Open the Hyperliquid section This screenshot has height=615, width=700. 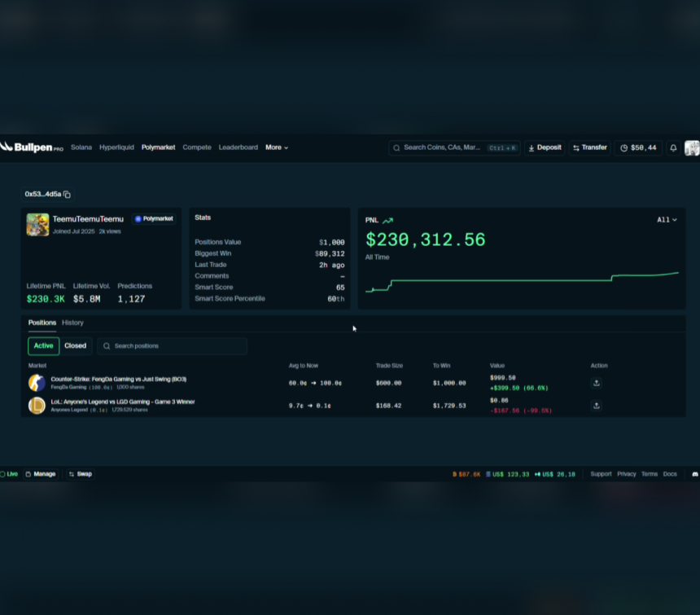[x=116, y=147]
